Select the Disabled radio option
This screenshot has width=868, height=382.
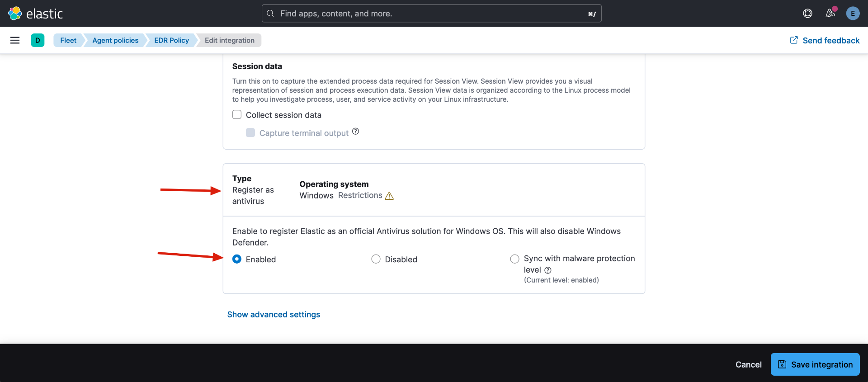coord(376,259)
